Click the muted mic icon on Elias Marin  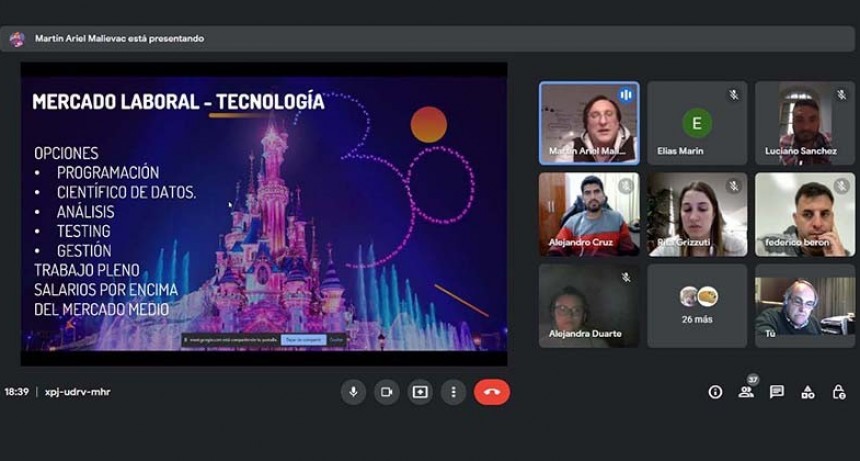pos(733,95)
